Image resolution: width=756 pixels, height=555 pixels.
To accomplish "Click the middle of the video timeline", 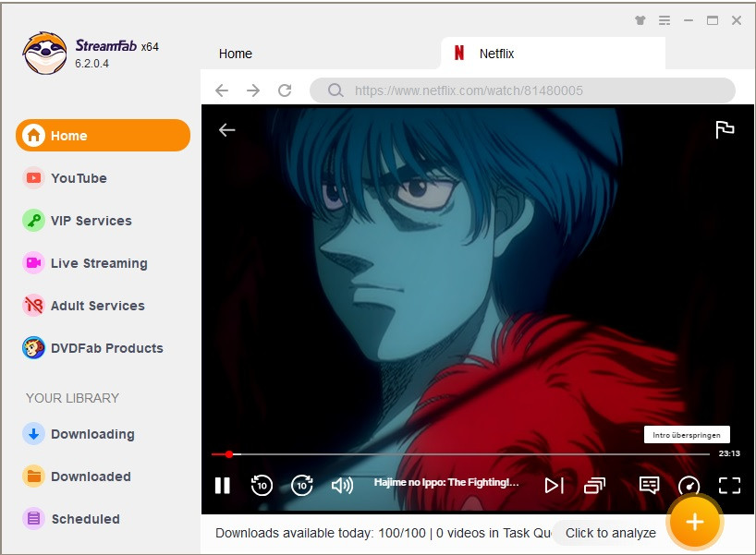I will [460, 453].
